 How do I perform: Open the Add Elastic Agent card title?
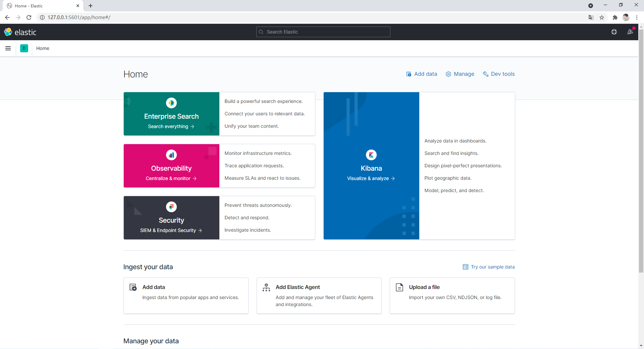[298, 287]
